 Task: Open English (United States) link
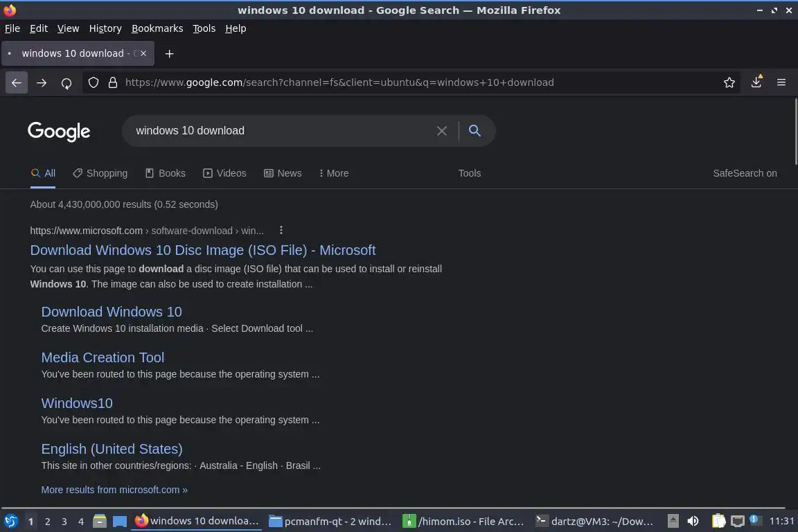click(112, 449)
